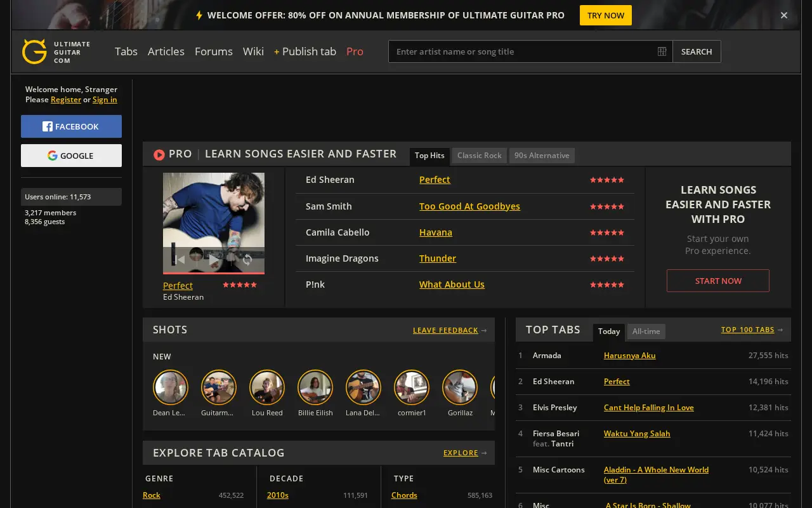The height and width of the screenshot is (508, 812).
Task: Open the TOP 100 TABS link
Action: coord(748,330)
